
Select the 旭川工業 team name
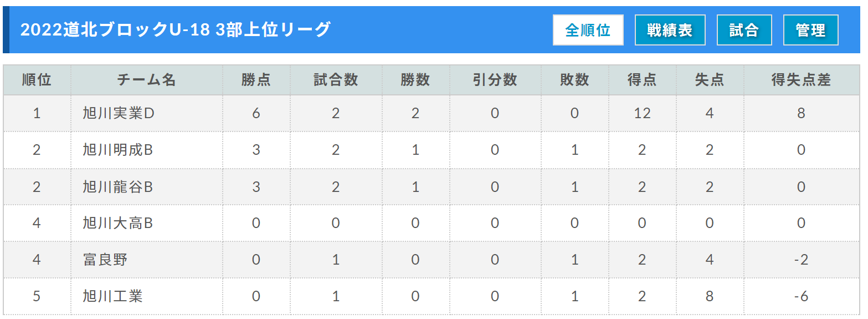pyautogui.click(x=113, y=296)
